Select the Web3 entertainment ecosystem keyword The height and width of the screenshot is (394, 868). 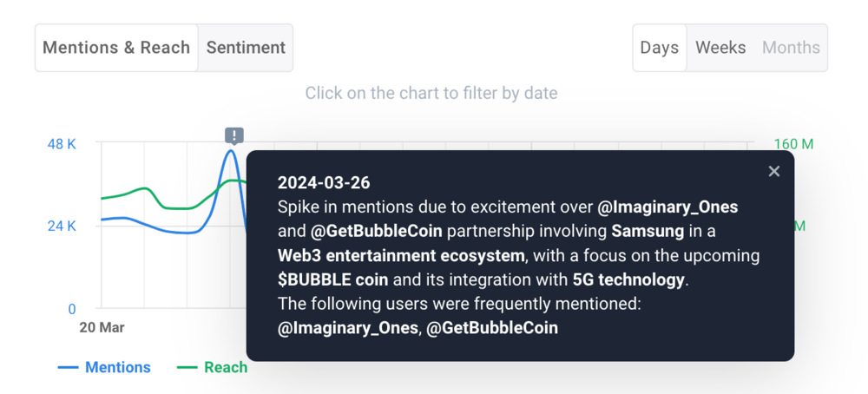401,256
